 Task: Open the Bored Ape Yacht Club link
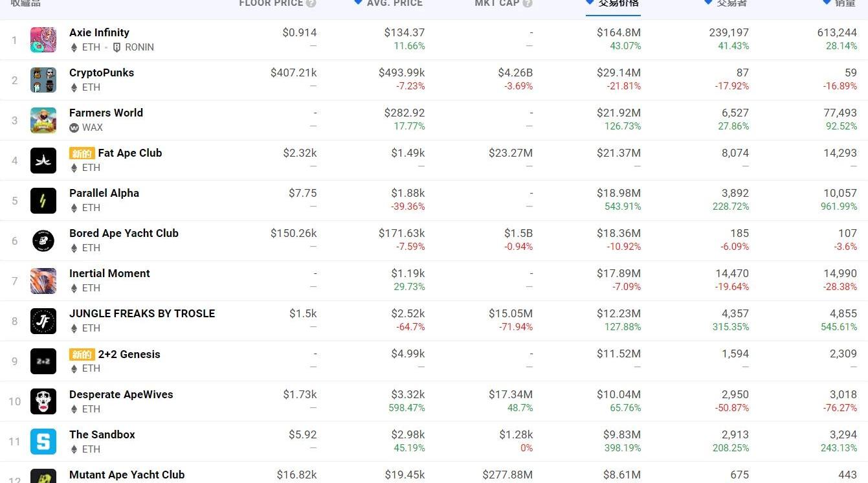(x=124, y=233)
